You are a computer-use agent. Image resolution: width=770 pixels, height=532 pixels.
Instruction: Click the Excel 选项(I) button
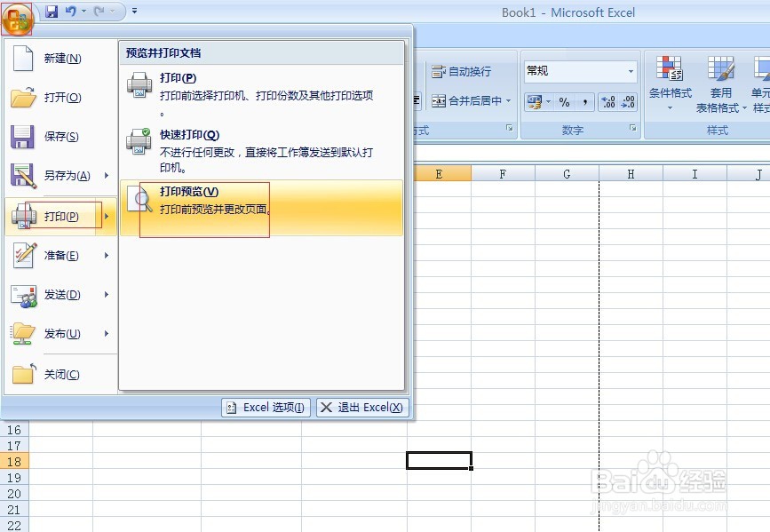(266, 408)
